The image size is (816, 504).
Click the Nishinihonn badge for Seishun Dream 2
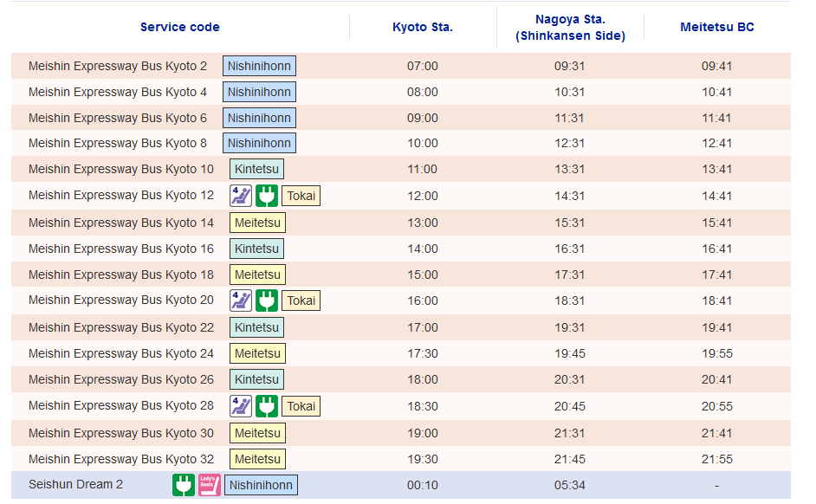[262, 485]
